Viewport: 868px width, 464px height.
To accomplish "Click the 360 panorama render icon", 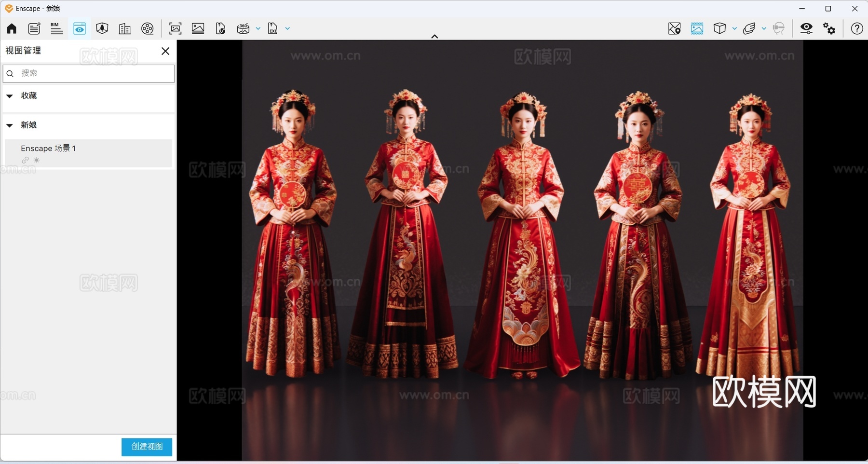I will tap(243, 28).
